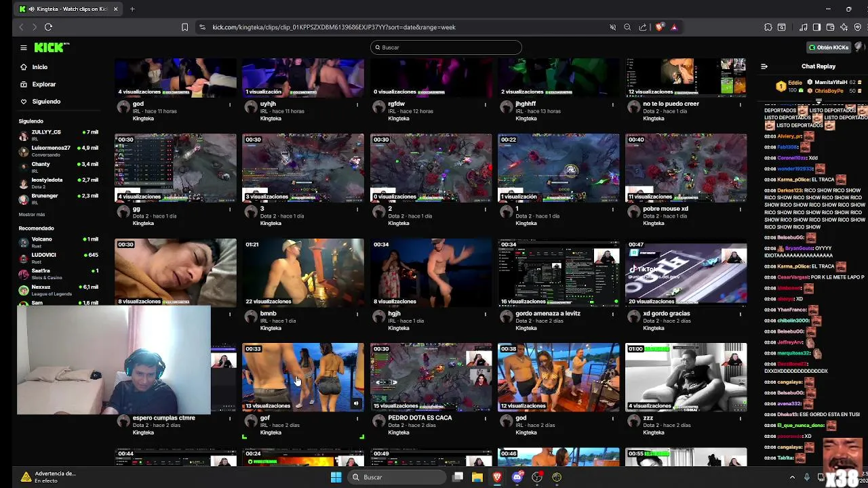Bookmark this page

pos(184,27)
